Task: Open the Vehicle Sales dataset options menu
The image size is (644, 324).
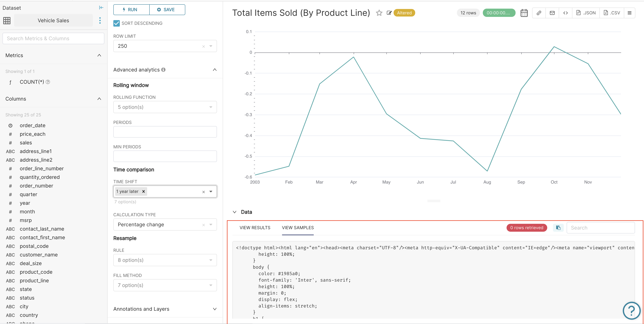Action: coord(100,20)
